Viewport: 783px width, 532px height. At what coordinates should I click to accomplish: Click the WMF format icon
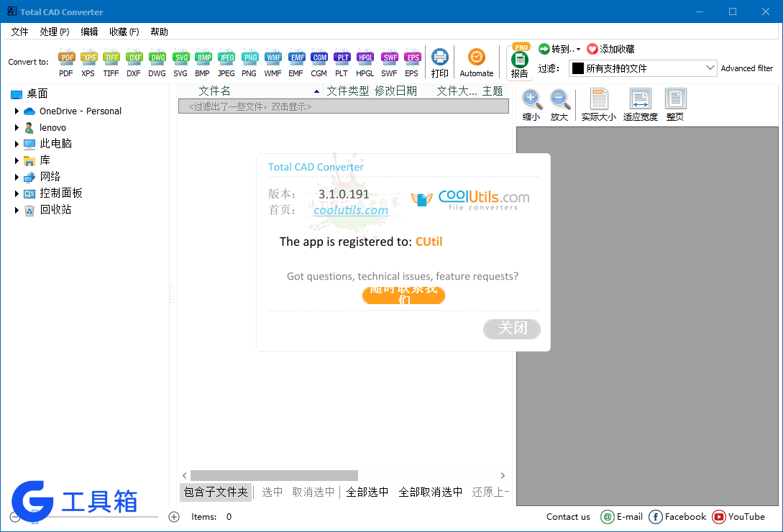273,63
